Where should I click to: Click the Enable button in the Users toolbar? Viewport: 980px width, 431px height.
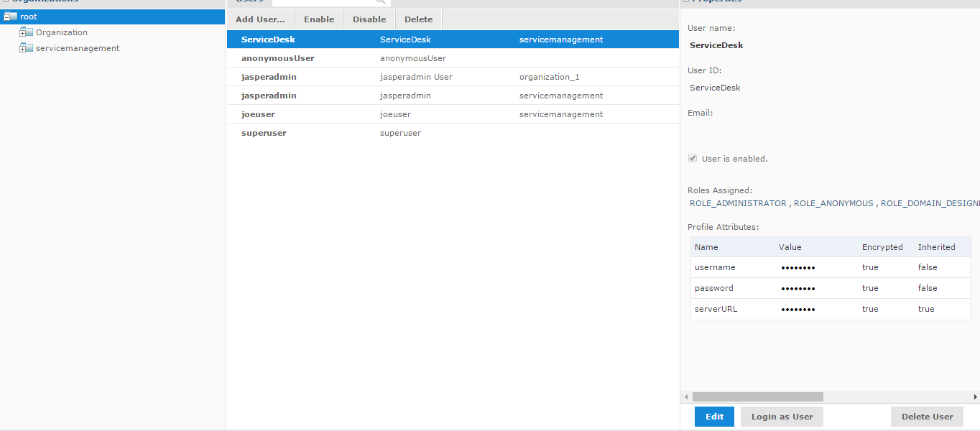319,19
